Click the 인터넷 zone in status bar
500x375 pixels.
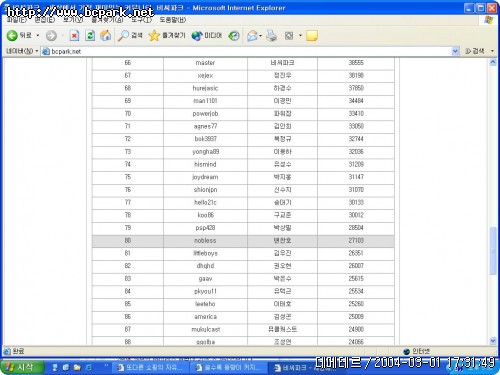pyautogui.click(x=417, y=351)
